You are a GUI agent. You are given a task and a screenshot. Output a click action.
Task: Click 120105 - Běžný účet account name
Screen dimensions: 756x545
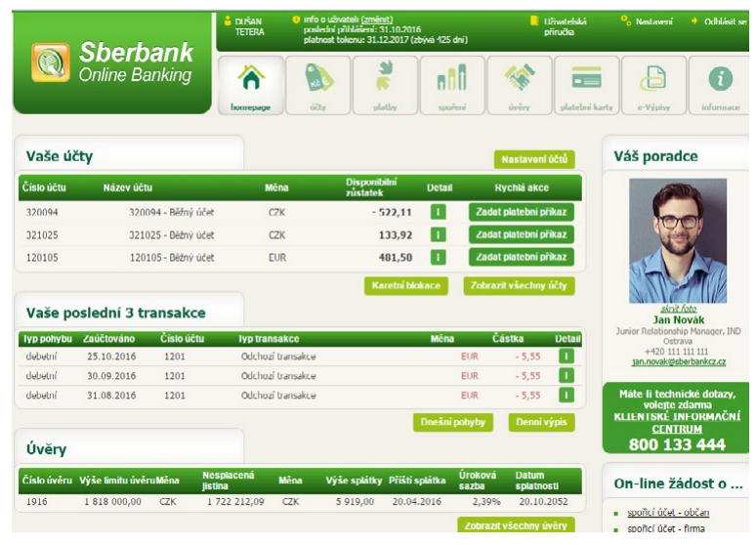(172, 258)
